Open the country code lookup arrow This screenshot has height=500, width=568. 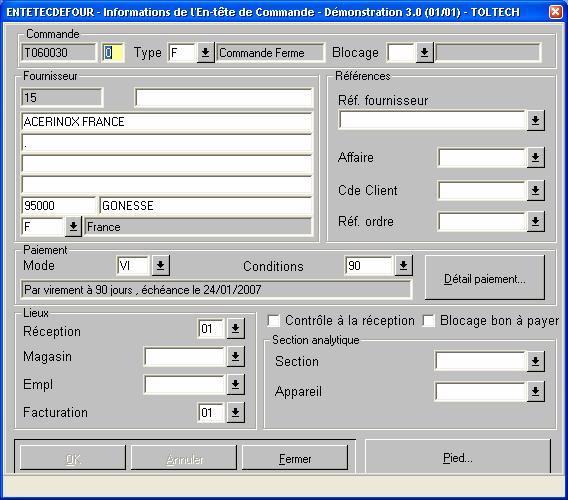[x=73, y=227]
